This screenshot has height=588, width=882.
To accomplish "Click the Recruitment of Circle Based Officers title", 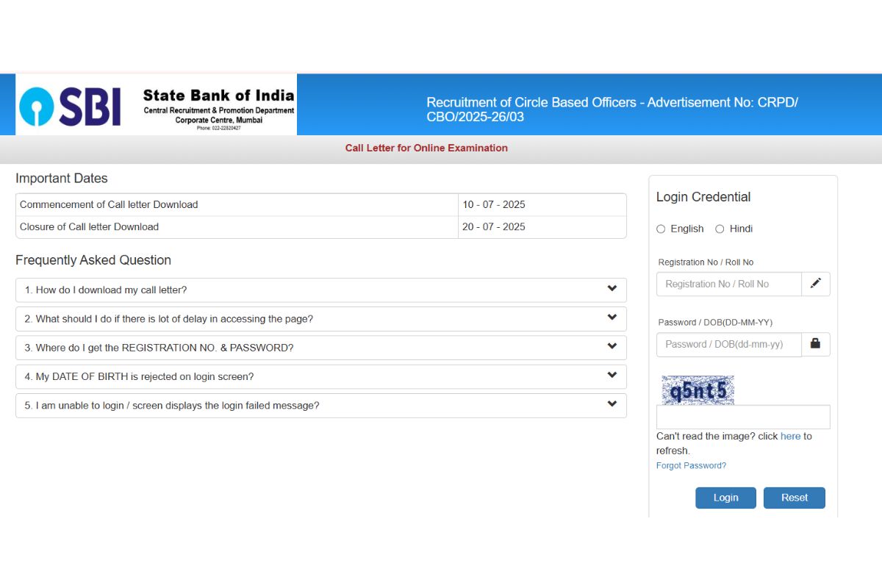I will pyautogui.click(x=612, y=110).
